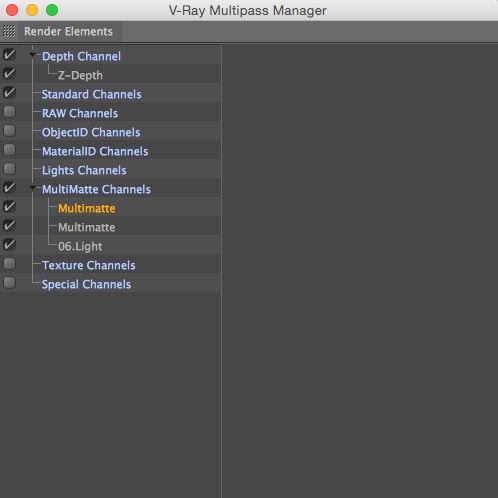
Task: Select the Texture Channels group
Action: tap(89, 265)
